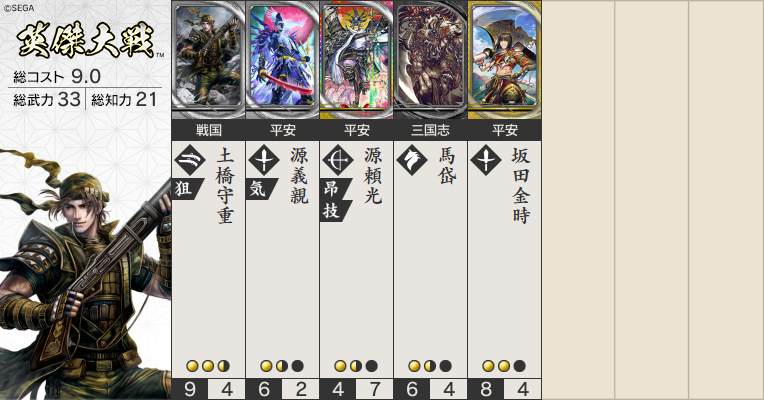Click the 三国志 era label
The image size is (764, 400).
(431, 130)
